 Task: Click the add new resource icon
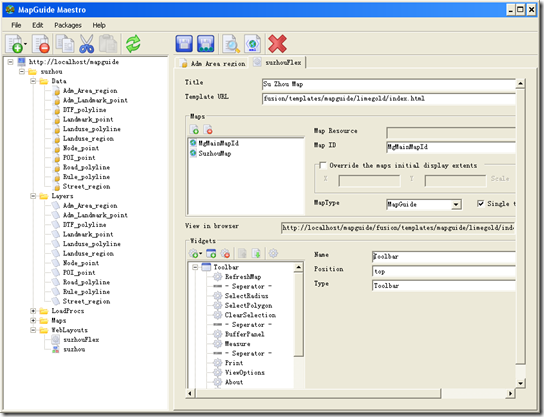15,44
